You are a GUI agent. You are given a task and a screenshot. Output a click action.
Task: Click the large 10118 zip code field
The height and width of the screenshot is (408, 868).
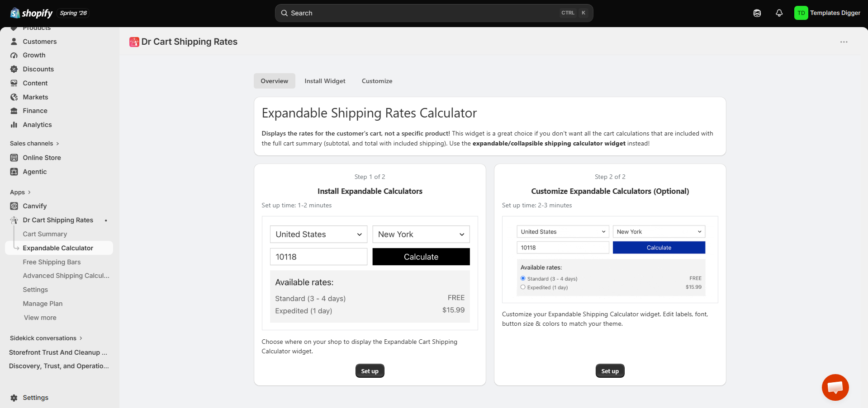pyautogui.click(x=318, y=257)
